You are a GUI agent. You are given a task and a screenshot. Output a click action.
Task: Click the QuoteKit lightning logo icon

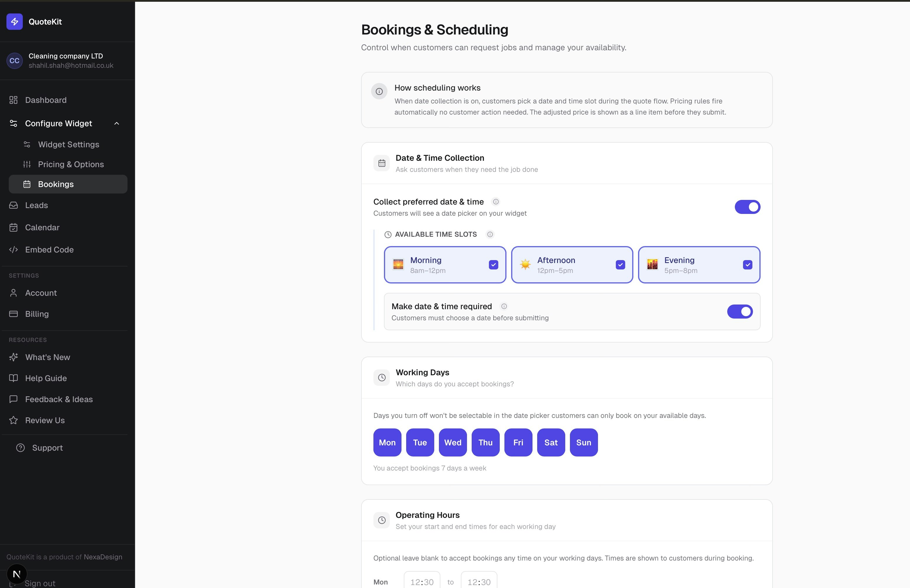[15, 22]
